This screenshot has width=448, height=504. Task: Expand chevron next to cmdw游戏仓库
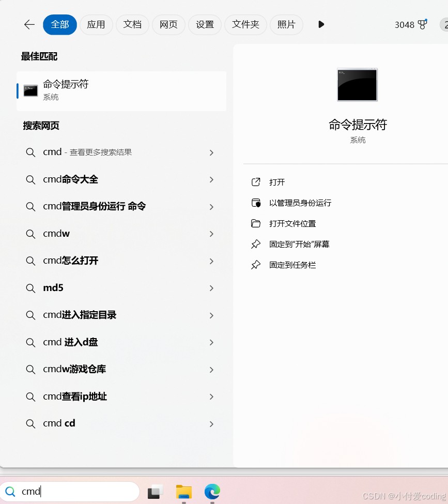211,370
